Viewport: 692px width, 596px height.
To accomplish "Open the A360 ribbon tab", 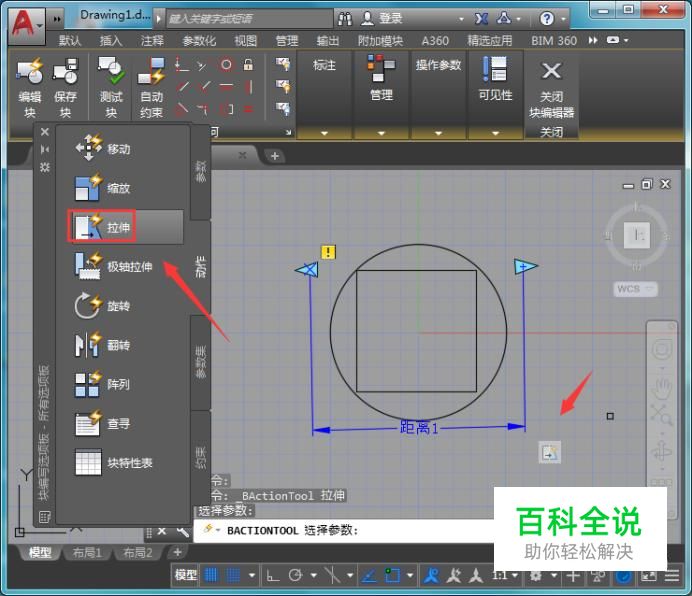I will [435, 41].
